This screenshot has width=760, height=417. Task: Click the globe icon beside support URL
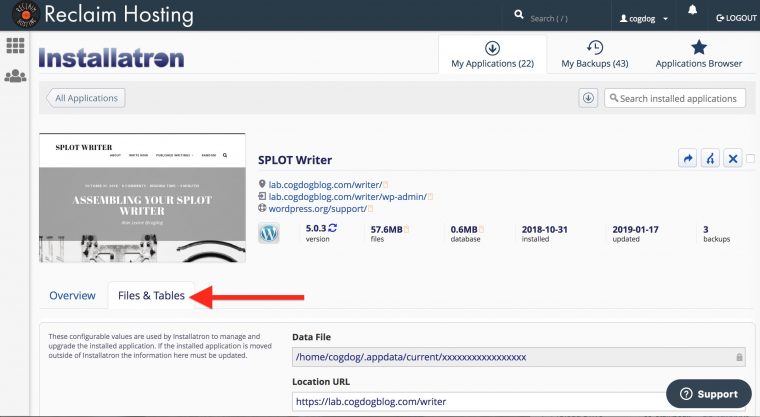(262, 208)
